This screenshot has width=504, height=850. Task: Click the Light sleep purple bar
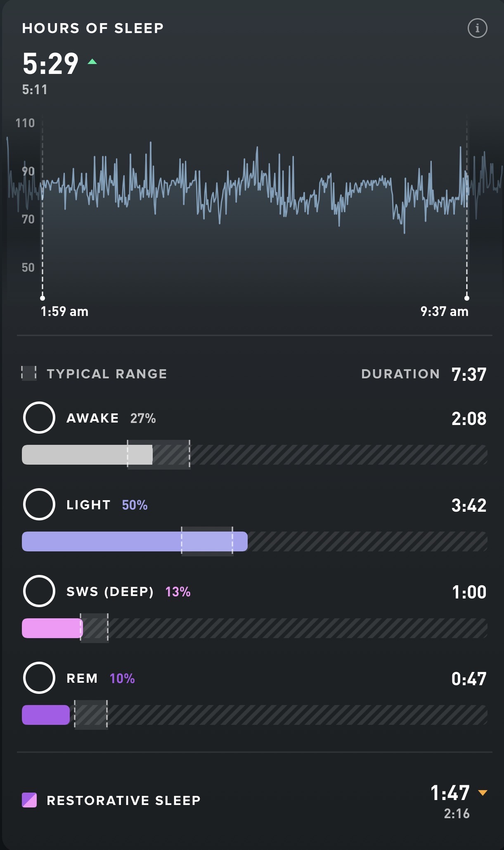click(135, 541)
